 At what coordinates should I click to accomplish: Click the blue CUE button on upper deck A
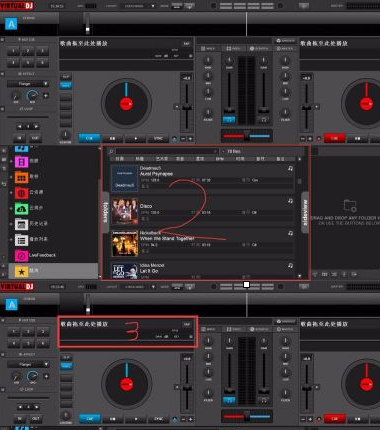[89, 138]
